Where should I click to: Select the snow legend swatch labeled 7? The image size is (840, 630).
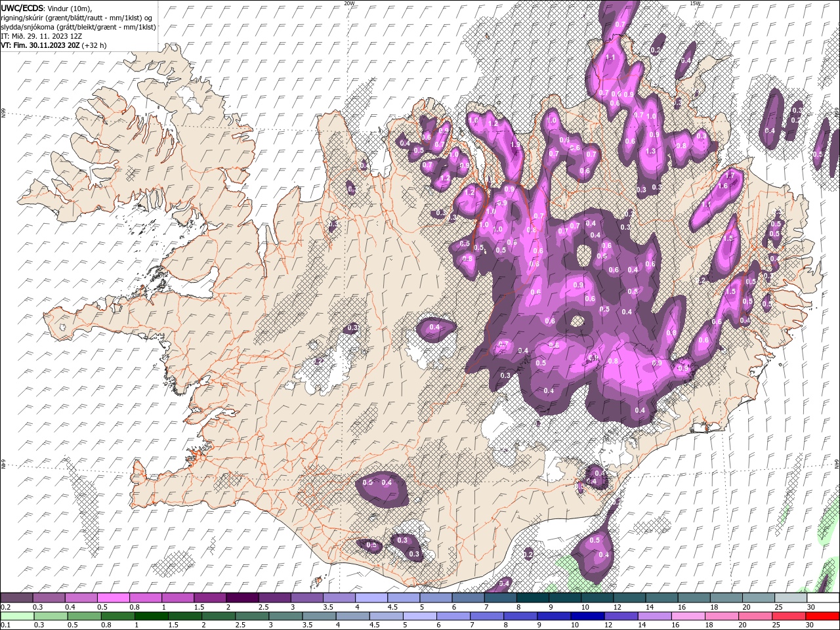pos(499,598)
